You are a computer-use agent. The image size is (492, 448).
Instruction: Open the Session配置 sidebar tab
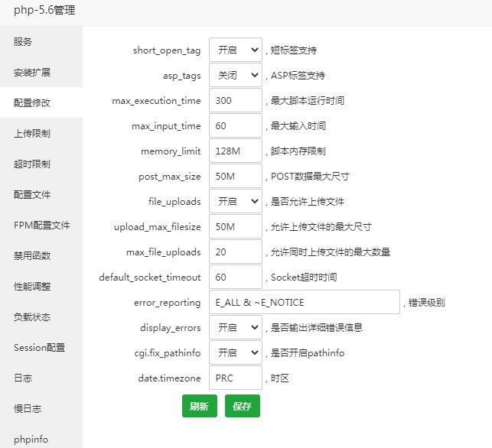39,348
